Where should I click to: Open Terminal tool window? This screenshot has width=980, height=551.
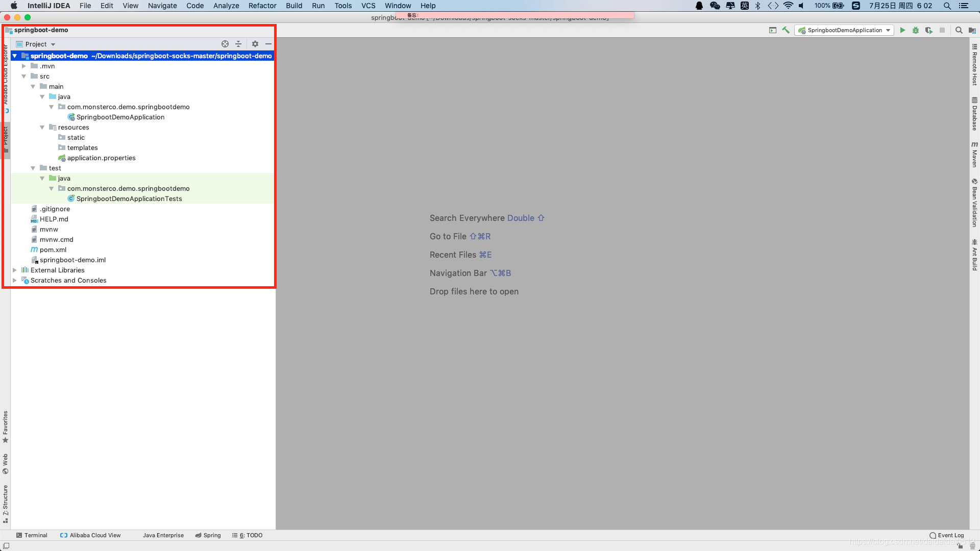[32, 535]
